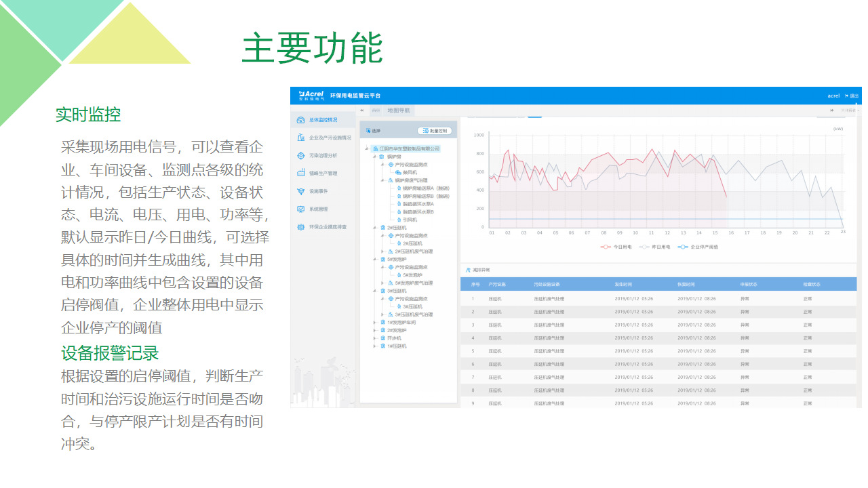Image resolution: width=868 pixels, height=488 pixels.
Task: Click the 选择 cursor icon
Action: tap(368, 131)
